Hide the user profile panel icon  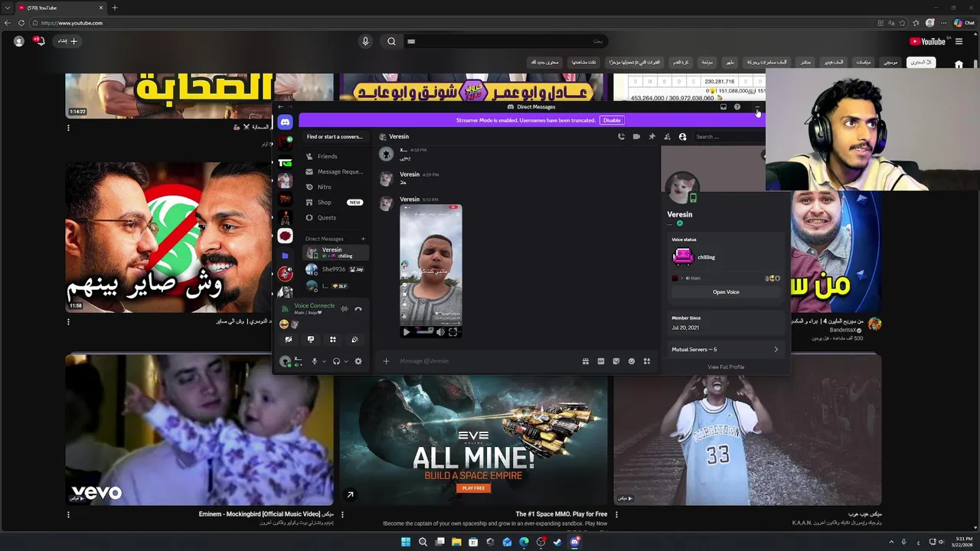682,137
